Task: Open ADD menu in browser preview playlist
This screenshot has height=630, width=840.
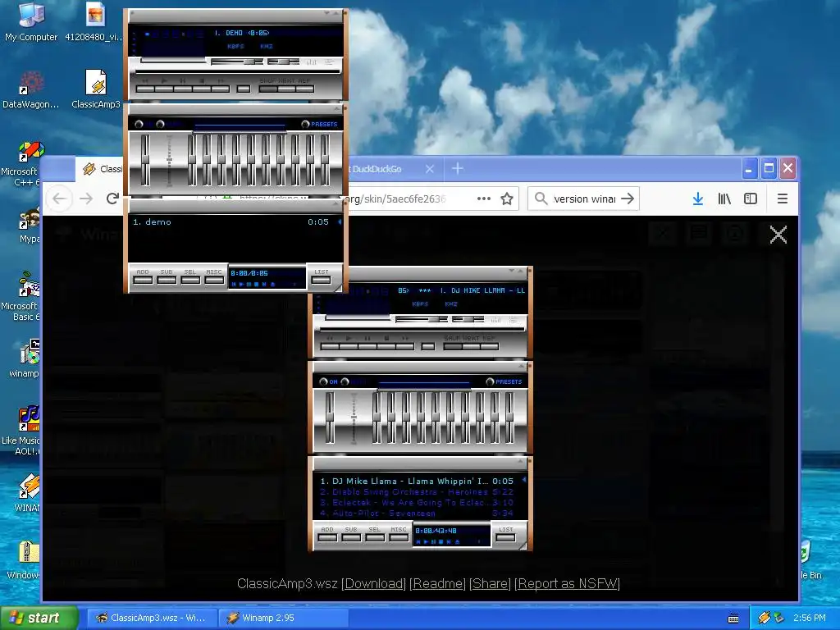Action: [x=326, y=537]
